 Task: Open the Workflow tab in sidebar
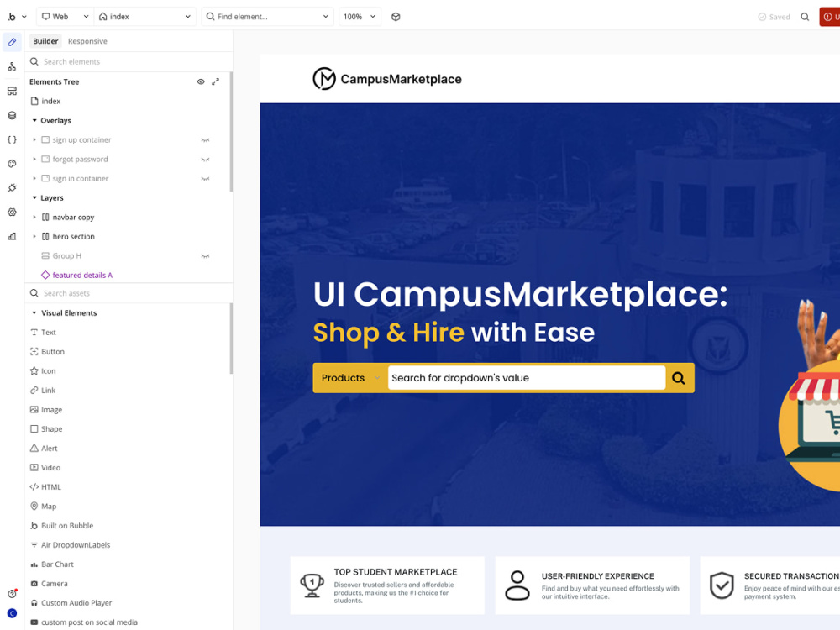(12, 66)
